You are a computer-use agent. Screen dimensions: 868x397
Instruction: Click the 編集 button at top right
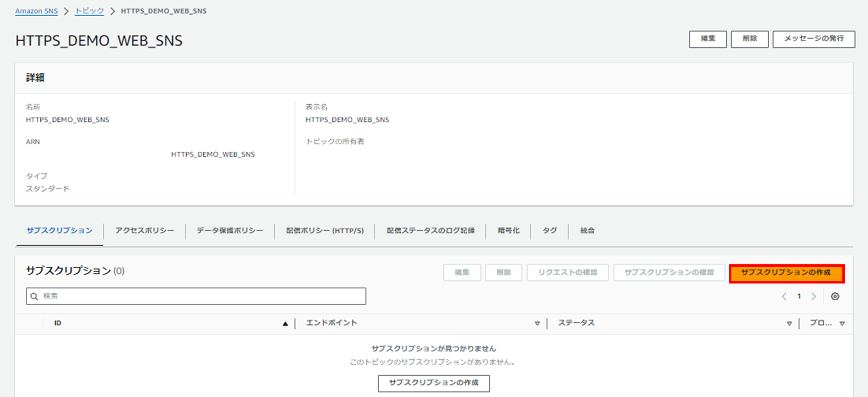click(x=708, y=39)
